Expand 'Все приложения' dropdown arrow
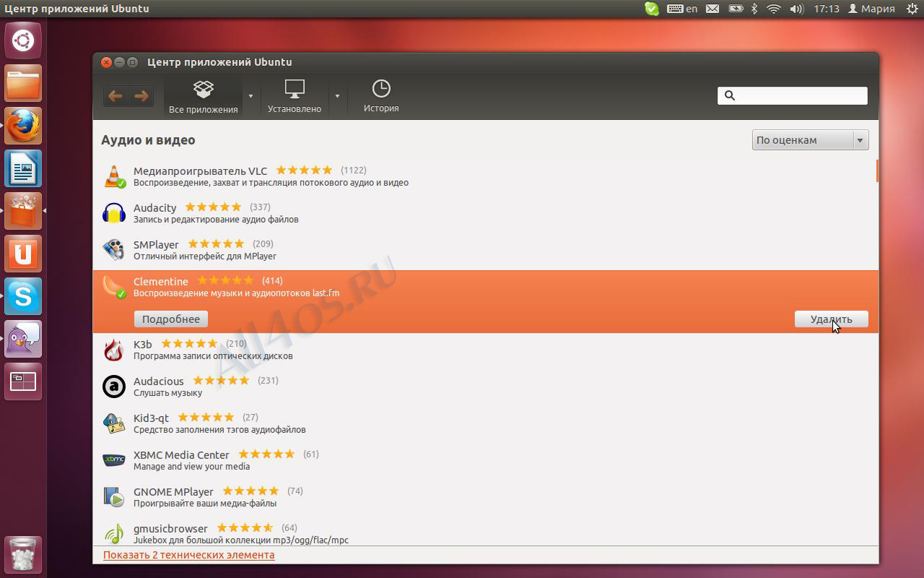 [x=250, y=95]
